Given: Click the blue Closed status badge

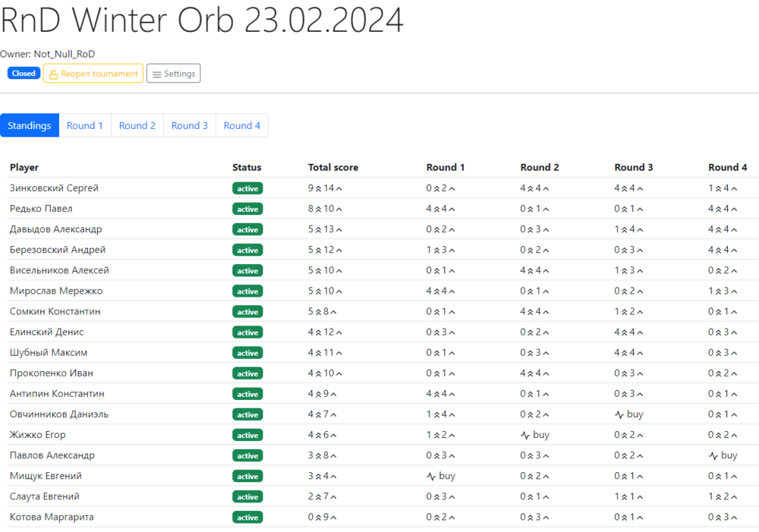Looking at the screenshot, I should tap(24, 74).
